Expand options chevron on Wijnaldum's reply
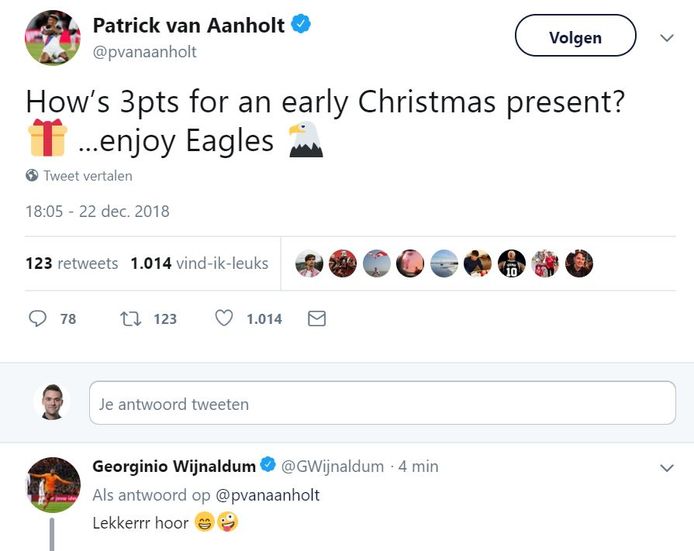This screenshot has height=551, width=694. pyautogui.click(x=668, y=467)
